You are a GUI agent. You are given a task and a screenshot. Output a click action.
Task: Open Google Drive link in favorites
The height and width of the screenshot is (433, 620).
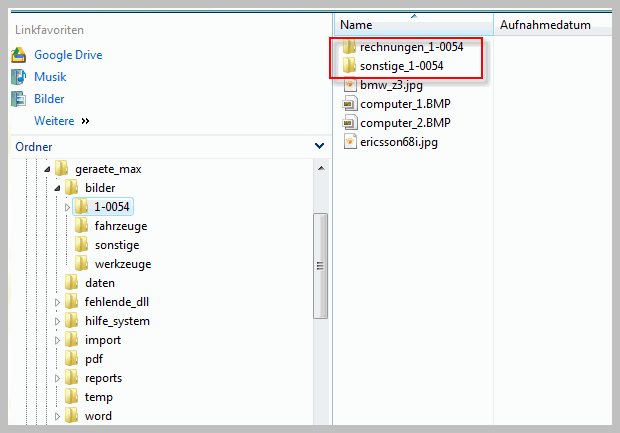68,55
